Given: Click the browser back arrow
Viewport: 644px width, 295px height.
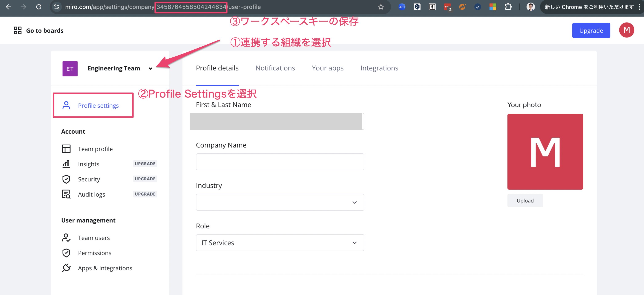Looking at the screenshot, I should (8, 7).
